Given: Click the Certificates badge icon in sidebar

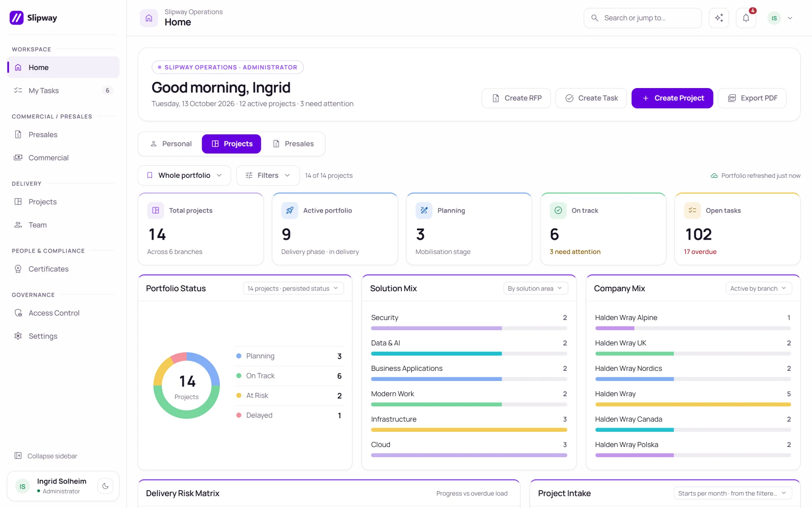Looking at the screenshot, I should click(18, 269).
